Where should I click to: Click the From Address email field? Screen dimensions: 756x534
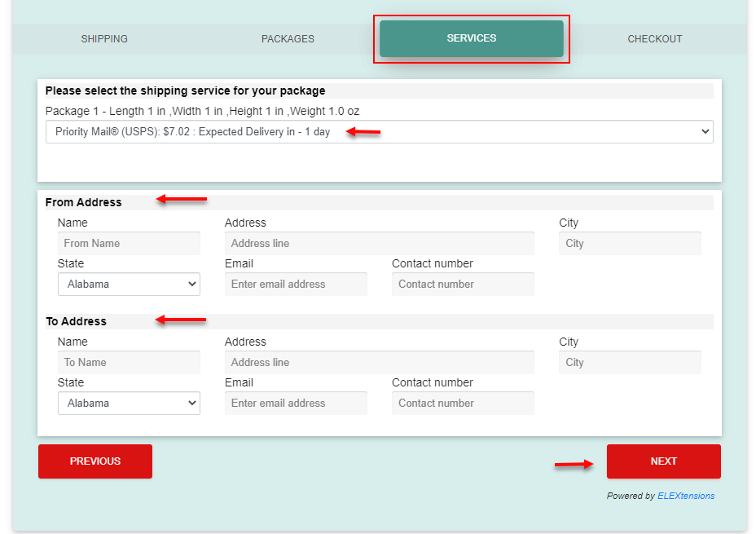click(x=296, y=285)
